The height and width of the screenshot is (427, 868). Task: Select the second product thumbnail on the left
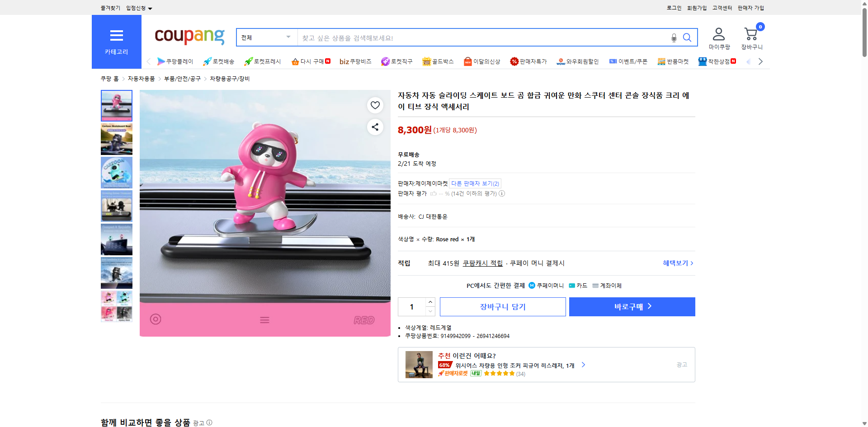pyautogui.click(x=116, y=139)
